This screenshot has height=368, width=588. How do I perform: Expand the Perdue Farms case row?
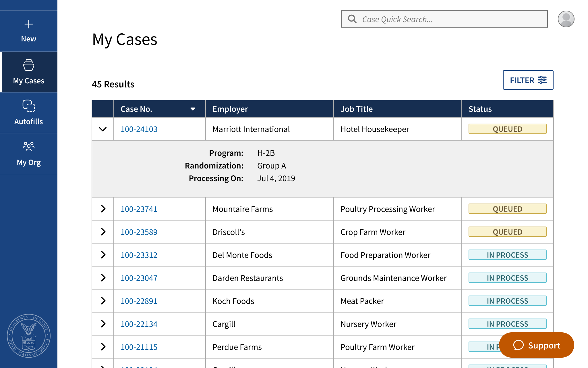pyautogui.click(x=103, y=347)
